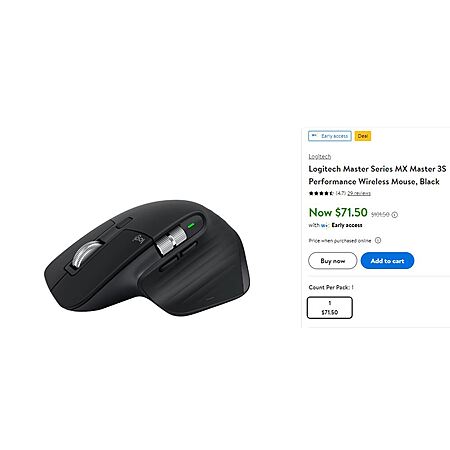Screen dimensions: 450x450
Task: Click the crossed-out original price
Action: [x=380, y=215]
